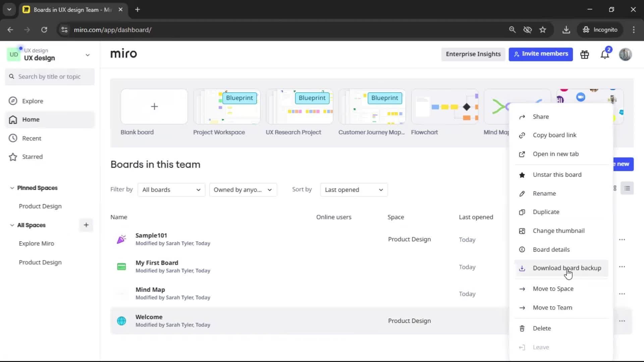Open user profile avatar

pos(626,54)
